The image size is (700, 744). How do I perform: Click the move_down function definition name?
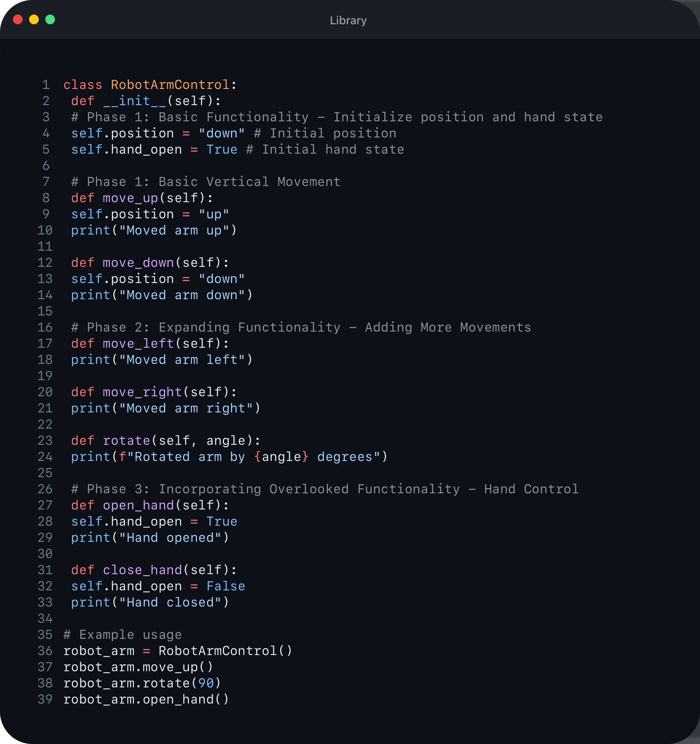pos(138,263)
